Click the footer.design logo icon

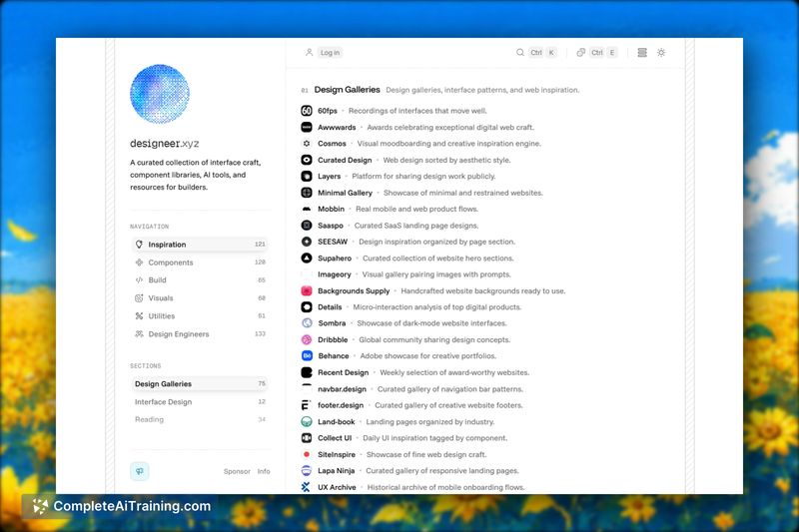point(306,405)
